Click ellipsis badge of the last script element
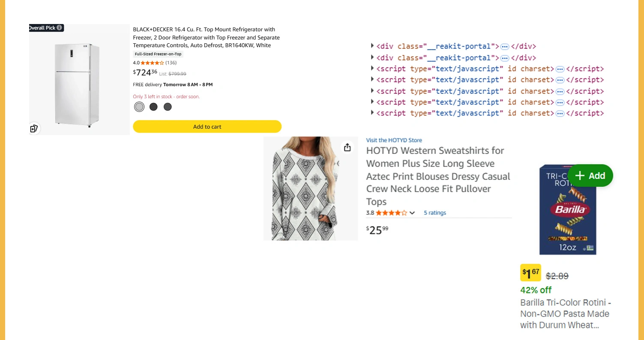 click(x=560, y=113)
